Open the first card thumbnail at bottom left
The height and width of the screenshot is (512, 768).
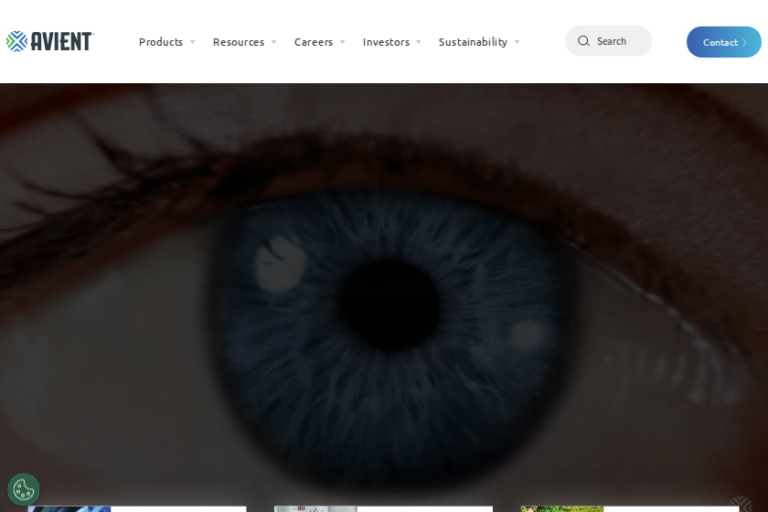[x=70, y=508]
